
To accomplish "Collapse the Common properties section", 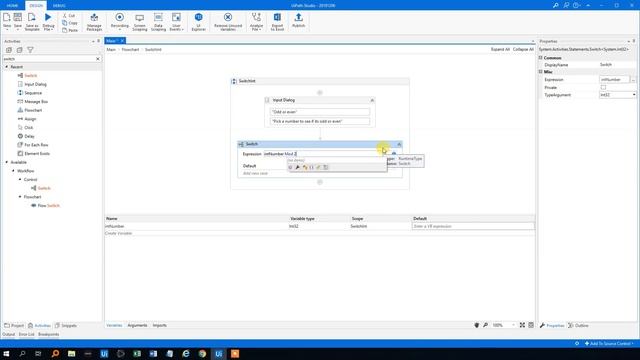I will click(x=540, y=58).
